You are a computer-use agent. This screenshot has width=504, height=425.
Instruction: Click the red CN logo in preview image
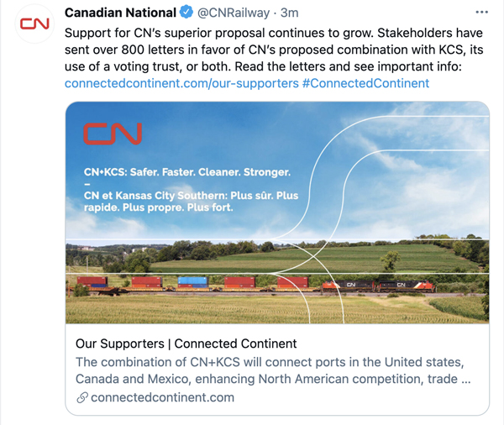(x=113, y=133)
